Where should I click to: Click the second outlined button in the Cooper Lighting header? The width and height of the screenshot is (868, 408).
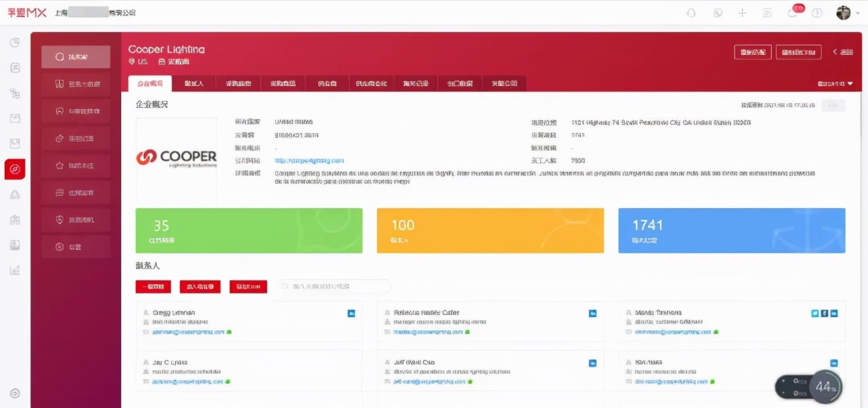[798, 52]
